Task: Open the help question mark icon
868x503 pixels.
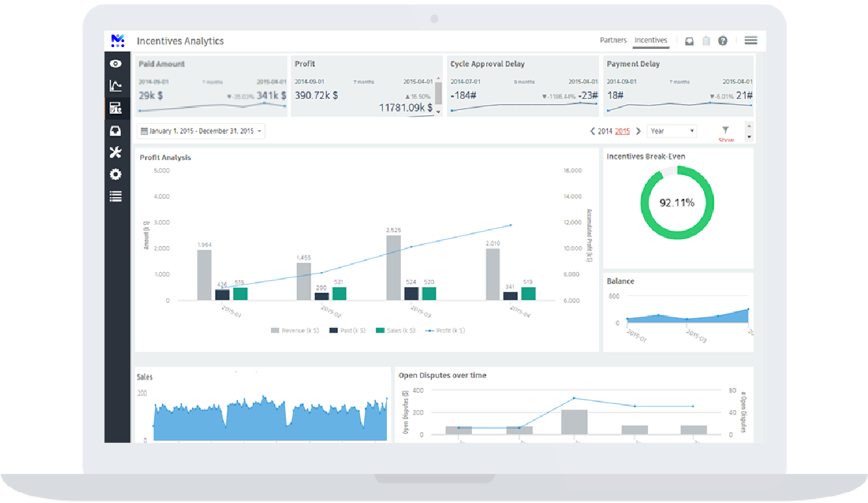Action: (x=723, y=40)
